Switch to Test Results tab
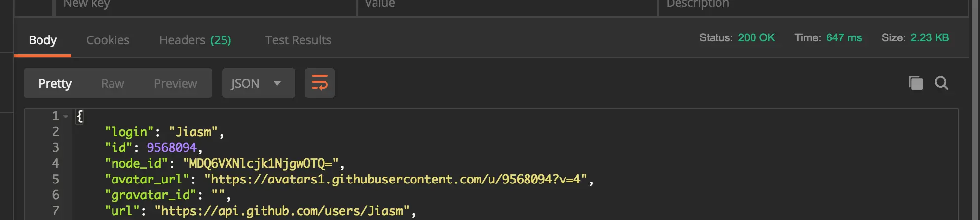The width and height of the screenshot is (980, 220). pos(298,40)
